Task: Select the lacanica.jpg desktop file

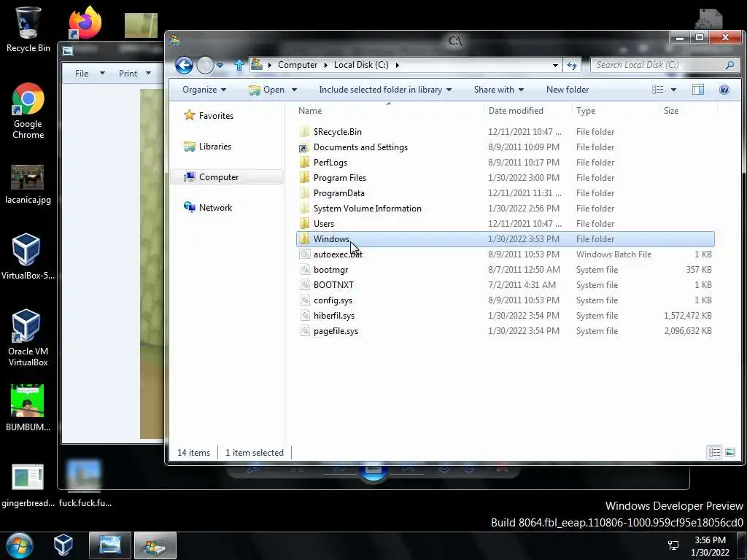Action: coord(28,184)
